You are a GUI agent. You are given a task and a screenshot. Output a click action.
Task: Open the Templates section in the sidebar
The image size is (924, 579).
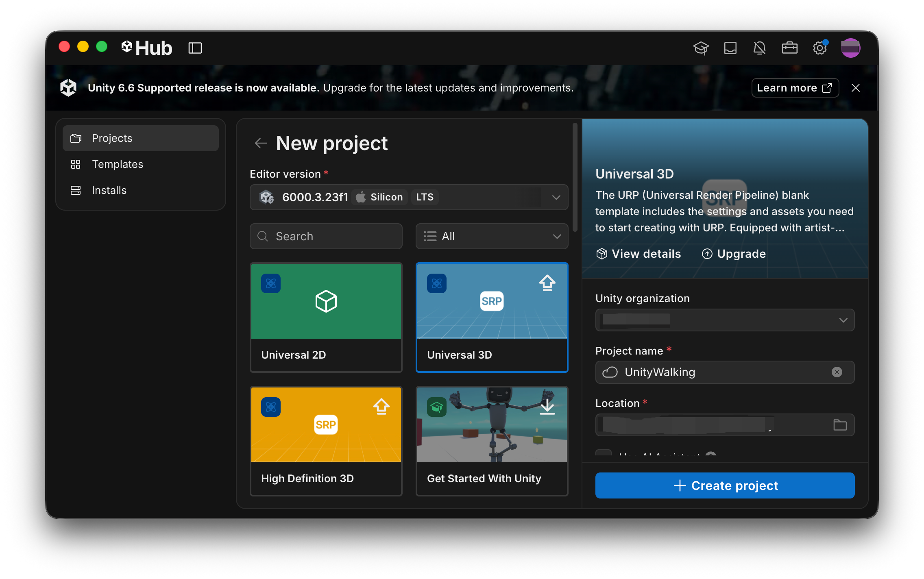pos(140,164)
